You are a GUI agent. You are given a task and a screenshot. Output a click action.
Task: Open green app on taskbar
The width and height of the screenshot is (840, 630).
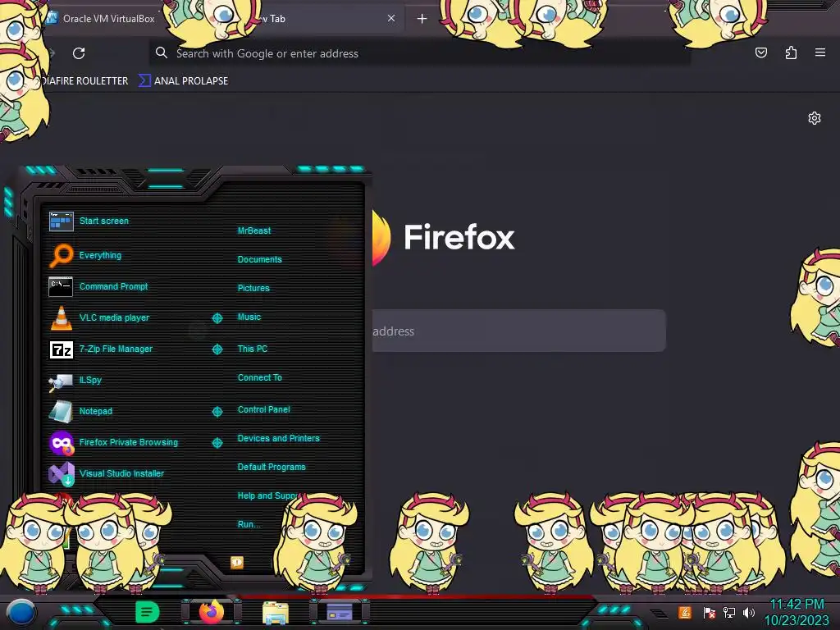click(x=147, y=612)
